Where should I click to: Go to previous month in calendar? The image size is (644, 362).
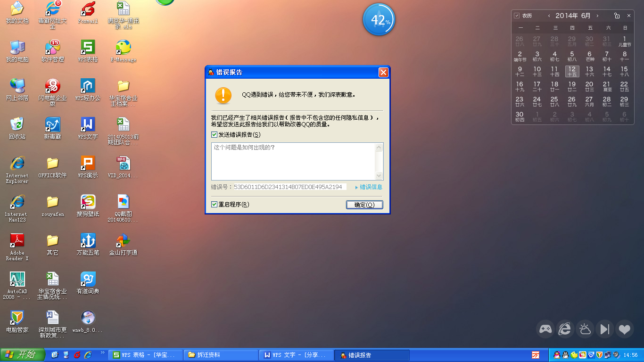(x=549, y=16)
